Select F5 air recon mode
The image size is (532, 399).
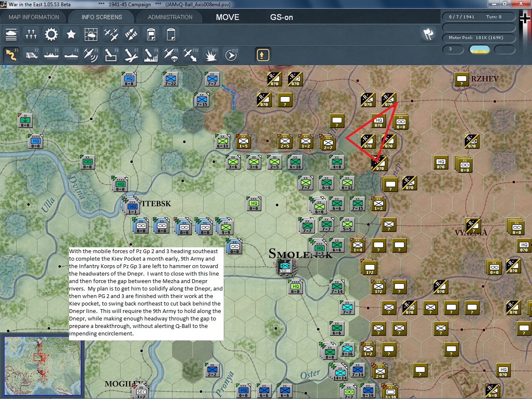(91, 55)
